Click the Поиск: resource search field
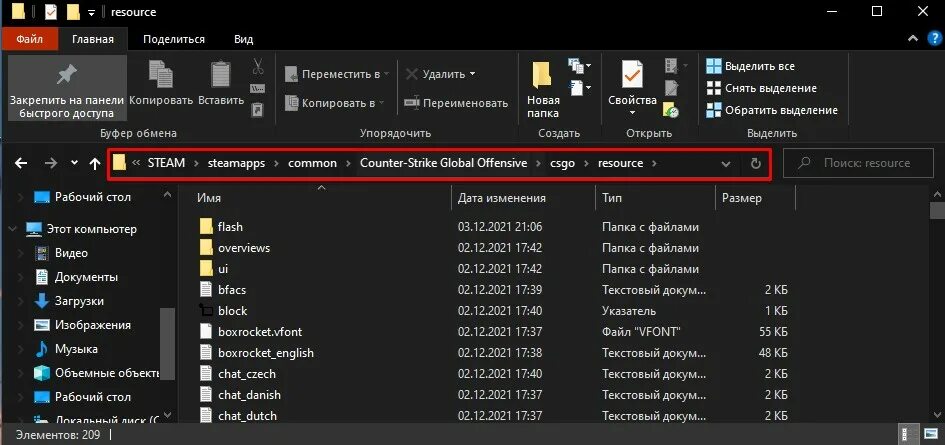This screenshot has width=945, height=445. 858,163
